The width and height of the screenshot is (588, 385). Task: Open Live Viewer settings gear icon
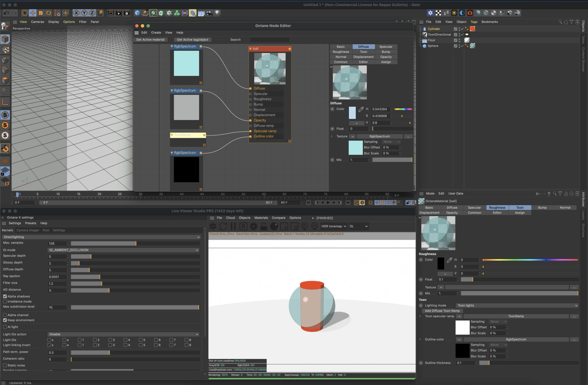254,226
